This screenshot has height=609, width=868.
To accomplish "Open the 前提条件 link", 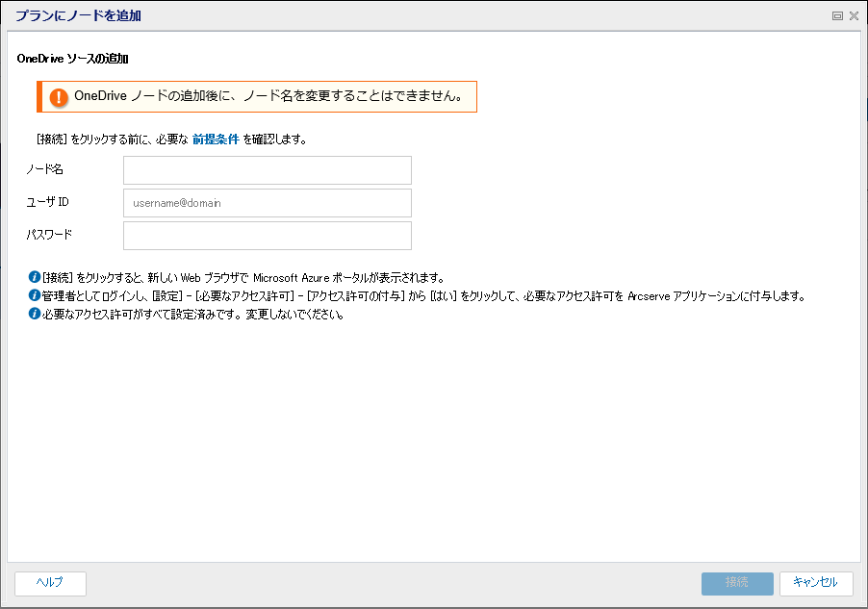I will tap(216, 140).
